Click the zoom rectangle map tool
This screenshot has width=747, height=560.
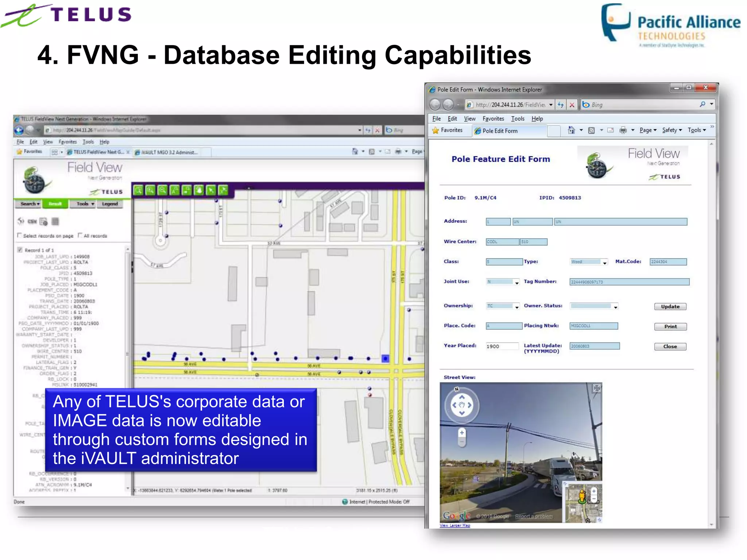(138, 190)
